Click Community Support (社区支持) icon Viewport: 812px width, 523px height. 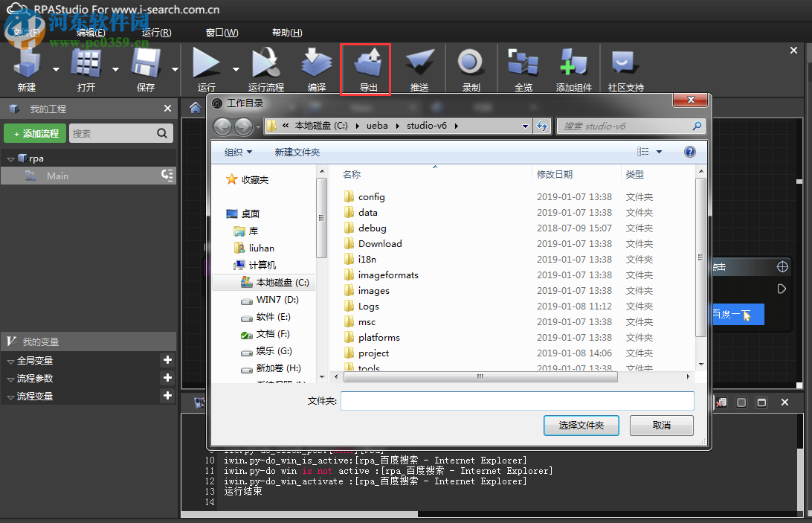point(625,63)
